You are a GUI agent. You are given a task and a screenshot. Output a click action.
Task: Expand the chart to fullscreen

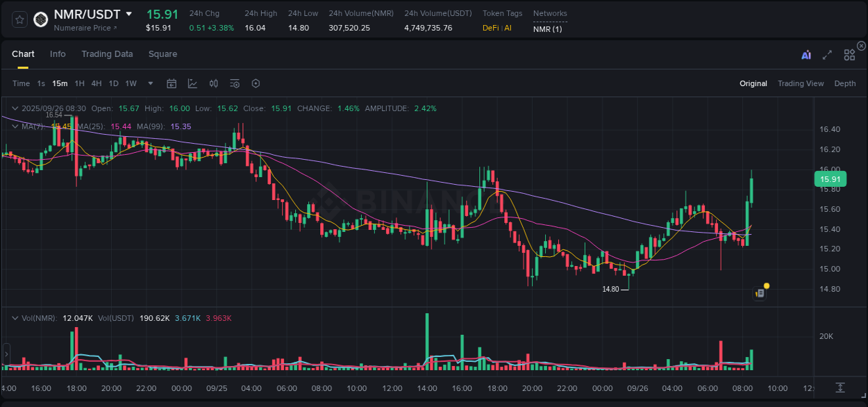827,54
